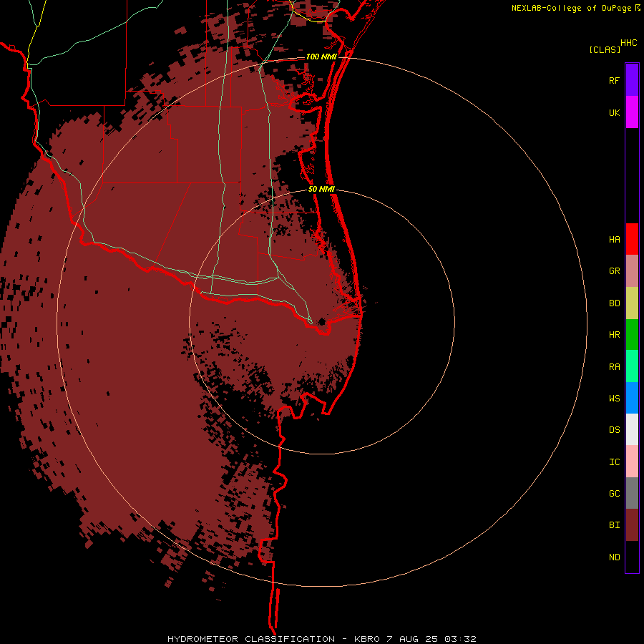This screenshot has height=644, width=644.
Task: Click the HA legend label
Action: pos(614,239)
